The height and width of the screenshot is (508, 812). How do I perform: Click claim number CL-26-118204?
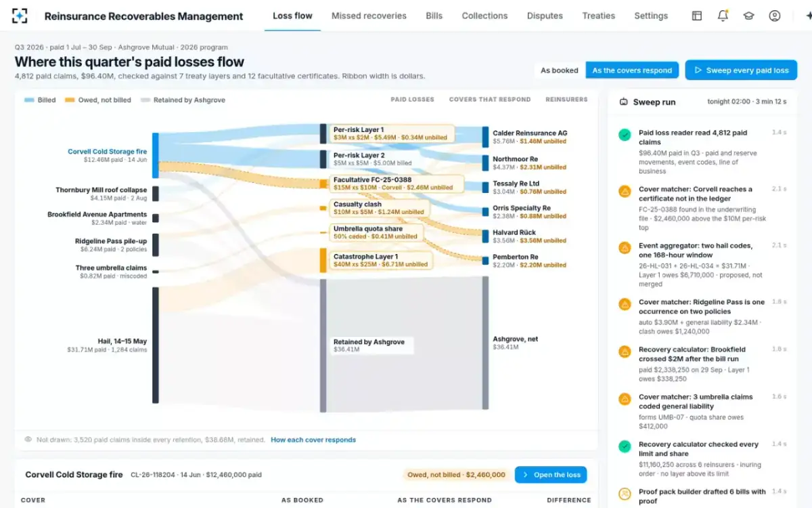(155, 475)
